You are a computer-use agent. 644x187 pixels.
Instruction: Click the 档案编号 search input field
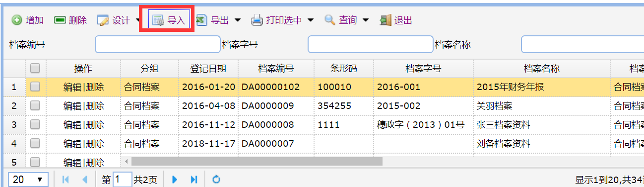pyautogui.click(x=158, y=44)
